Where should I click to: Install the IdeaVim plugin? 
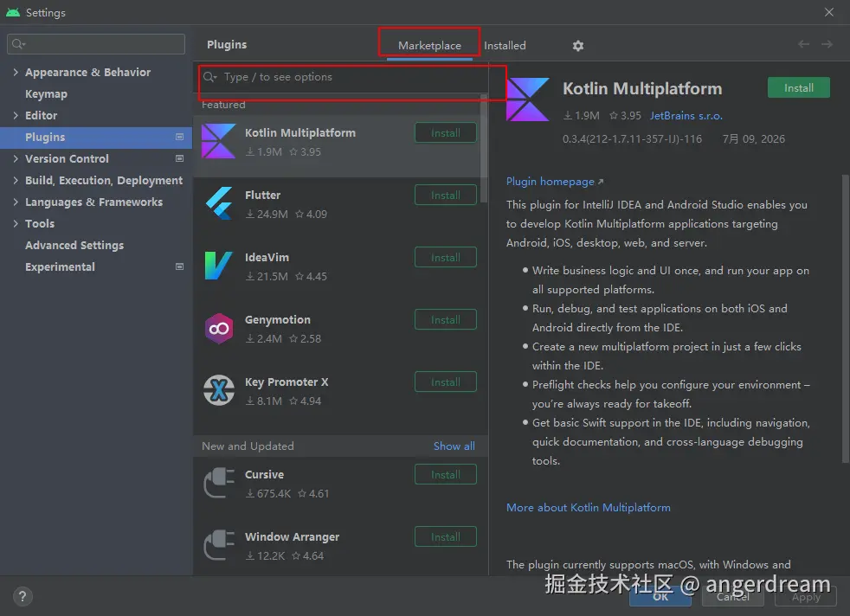[446, 257]
